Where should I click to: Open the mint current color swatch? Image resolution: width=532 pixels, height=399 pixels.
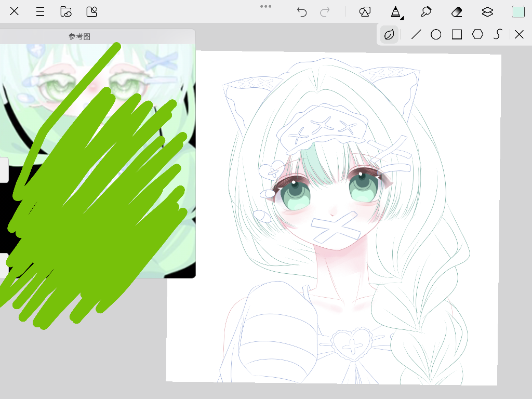(x=518, y=11)
